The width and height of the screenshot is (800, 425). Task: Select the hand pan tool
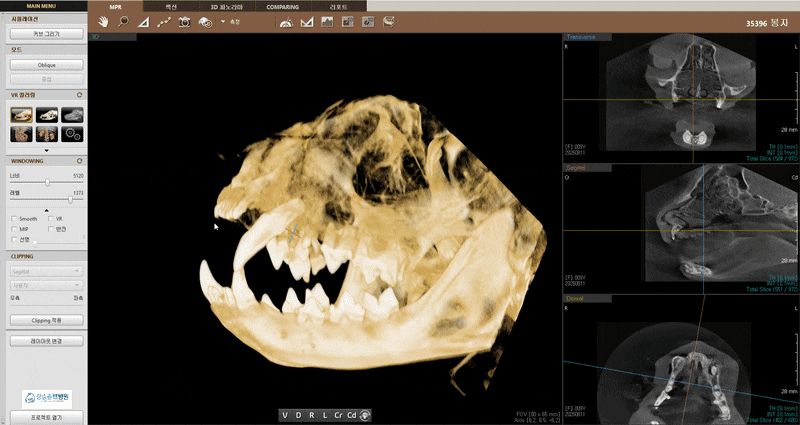104,22
